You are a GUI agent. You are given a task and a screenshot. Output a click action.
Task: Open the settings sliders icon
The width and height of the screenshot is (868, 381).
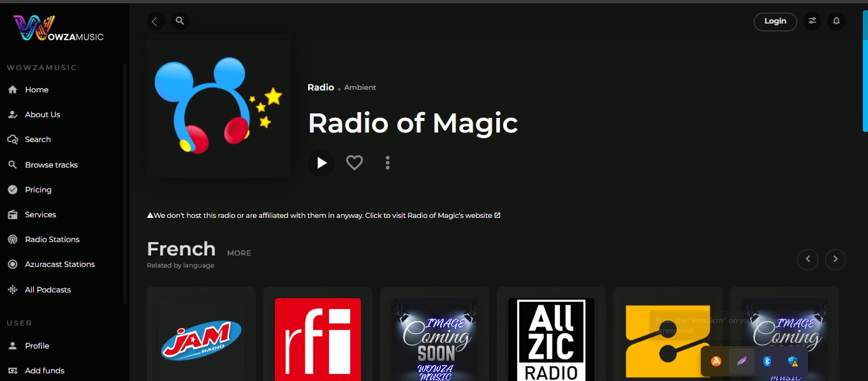(x=812, y=21)
